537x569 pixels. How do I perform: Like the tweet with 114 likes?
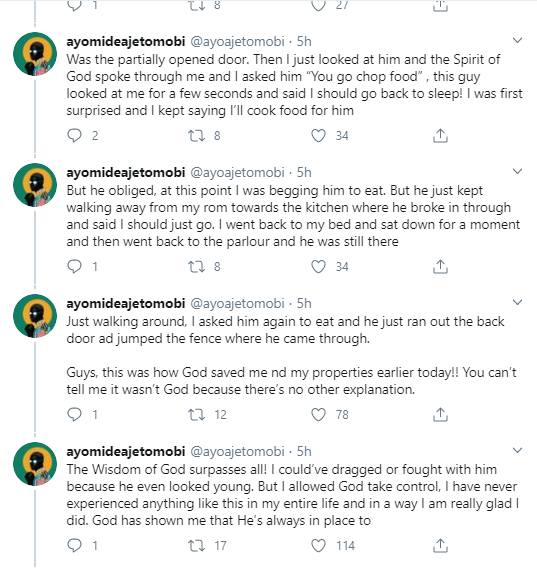[x=318, y=545]
